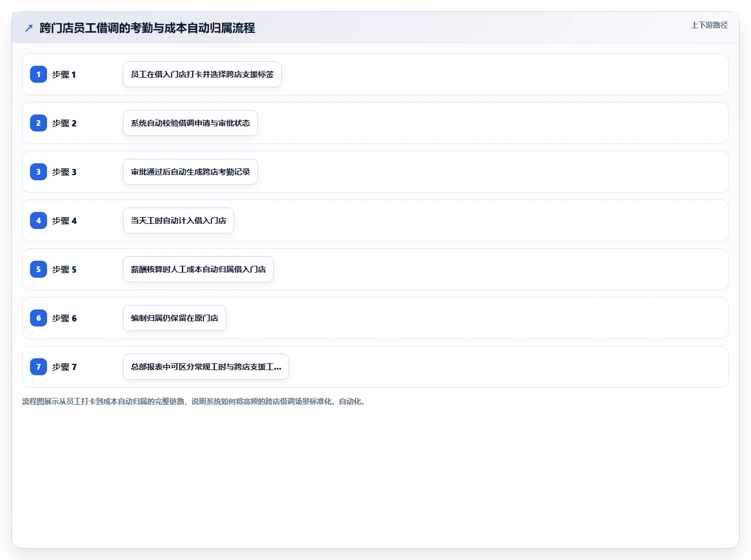Image resolution: width=751 pixels, height=560 pixels.
Task: Click the caption text starting 流程图展示从员工打卡
Action: (x=194, y=401)
